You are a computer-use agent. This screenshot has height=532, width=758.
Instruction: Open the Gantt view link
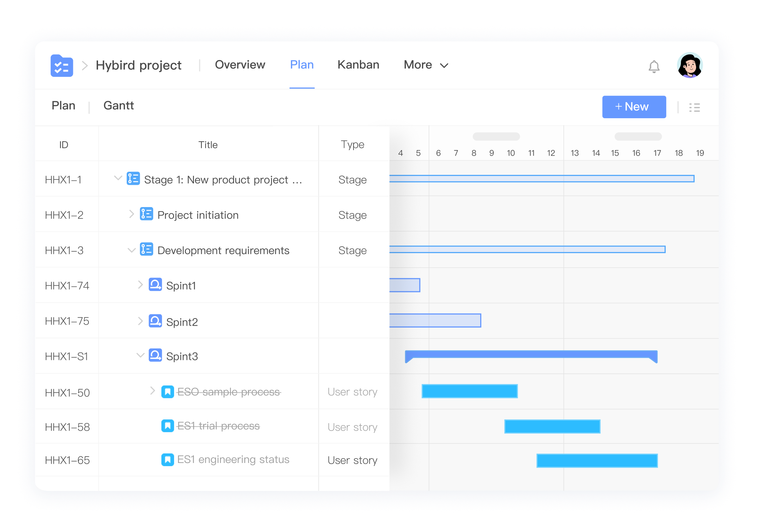point(119,105)
